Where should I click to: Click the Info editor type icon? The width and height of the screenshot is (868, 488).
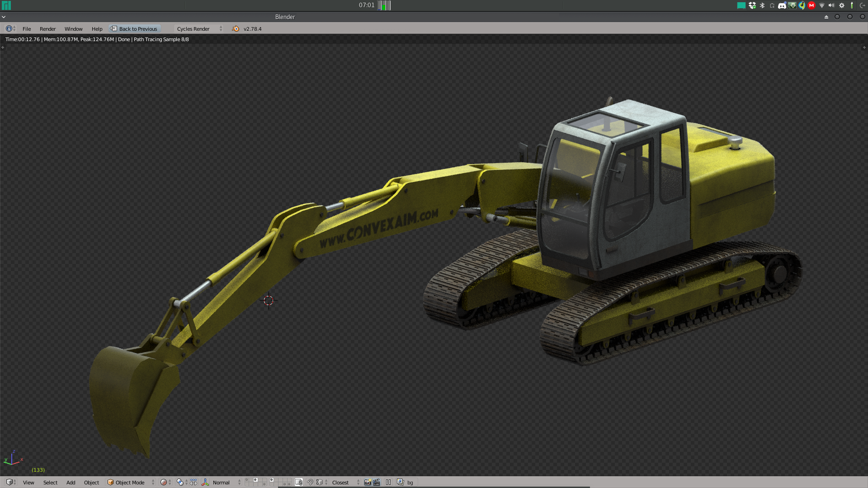(9, 28)
